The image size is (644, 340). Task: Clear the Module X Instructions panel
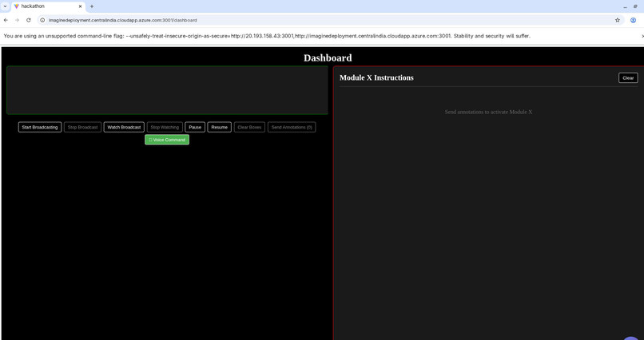pos(628,78)
